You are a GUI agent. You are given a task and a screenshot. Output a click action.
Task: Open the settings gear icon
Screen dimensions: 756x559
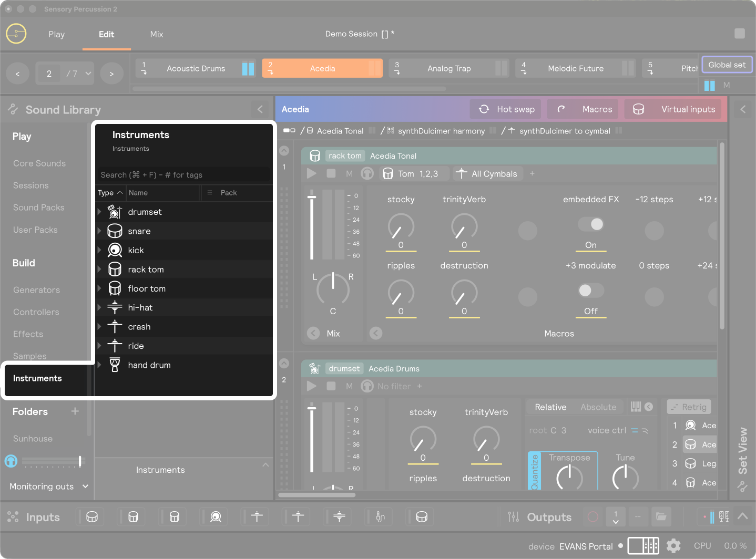(673, 546)
